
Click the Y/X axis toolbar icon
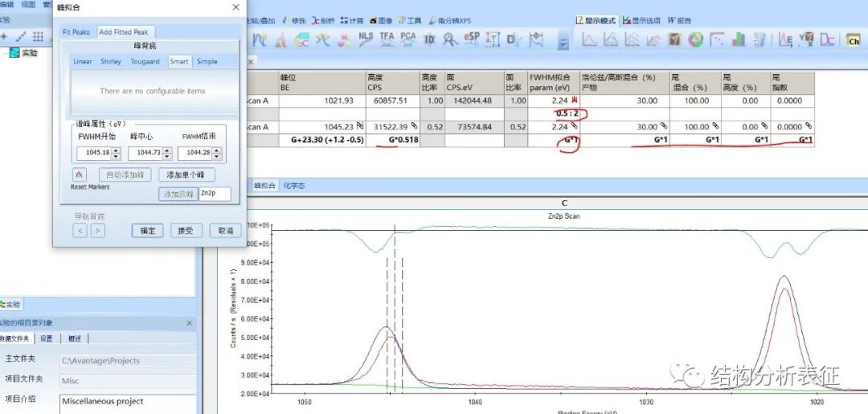coord(807,39)
